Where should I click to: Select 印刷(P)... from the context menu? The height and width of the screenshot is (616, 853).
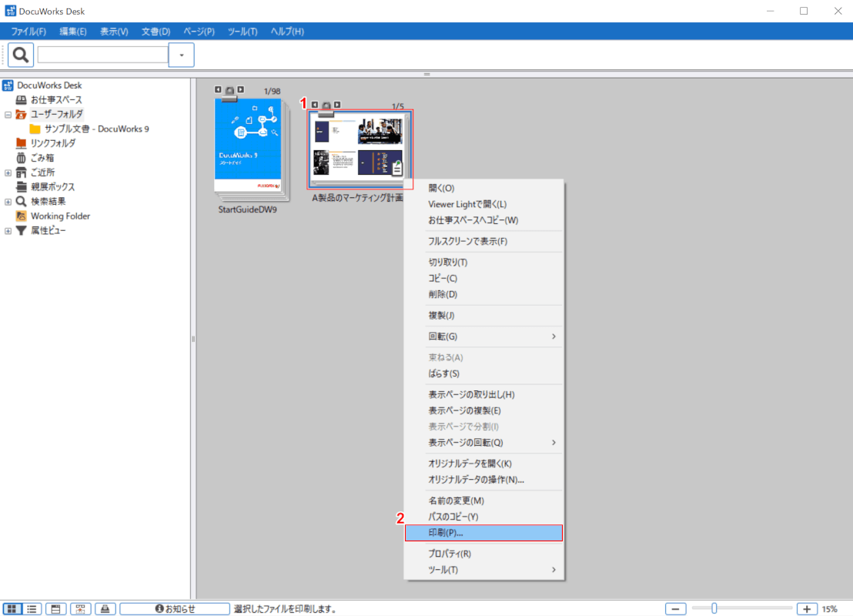(483, 533)
